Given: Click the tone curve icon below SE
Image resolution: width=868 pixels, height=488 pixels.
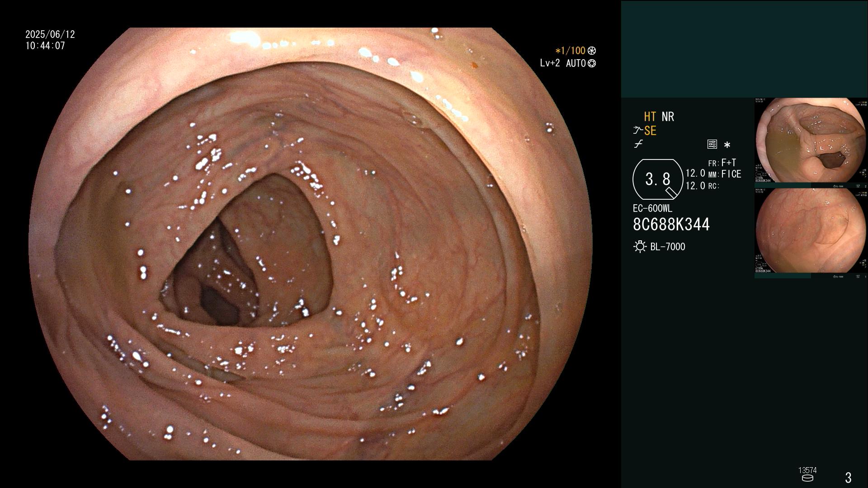Looking at the screenshot, I should [x=638, y=144].
